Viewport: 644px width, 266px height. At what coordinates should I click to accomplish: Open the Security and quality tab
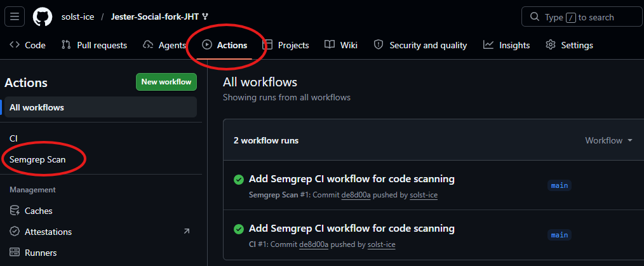click(420, 45)
